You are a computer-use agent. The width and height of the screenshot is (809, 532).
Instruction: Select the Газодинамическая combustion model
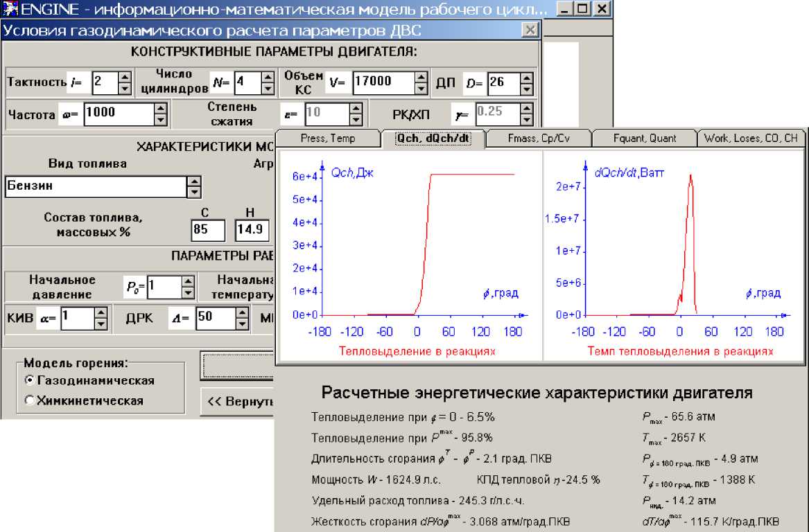point(90,380)
